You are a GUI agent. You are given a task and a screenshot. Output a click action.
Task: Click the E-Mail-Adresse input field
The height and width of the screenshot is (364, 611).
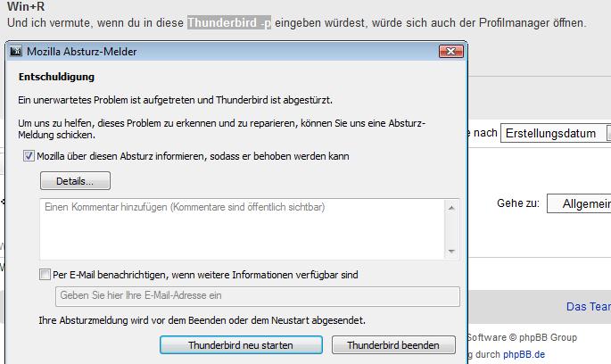(x=258, y=296)
